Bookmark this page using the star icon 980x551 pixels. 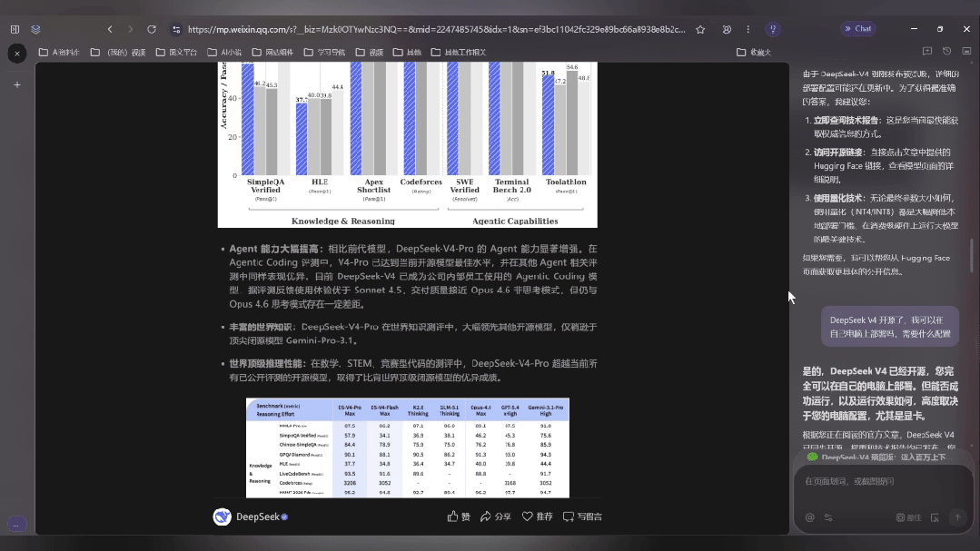[x=700, y=29]
